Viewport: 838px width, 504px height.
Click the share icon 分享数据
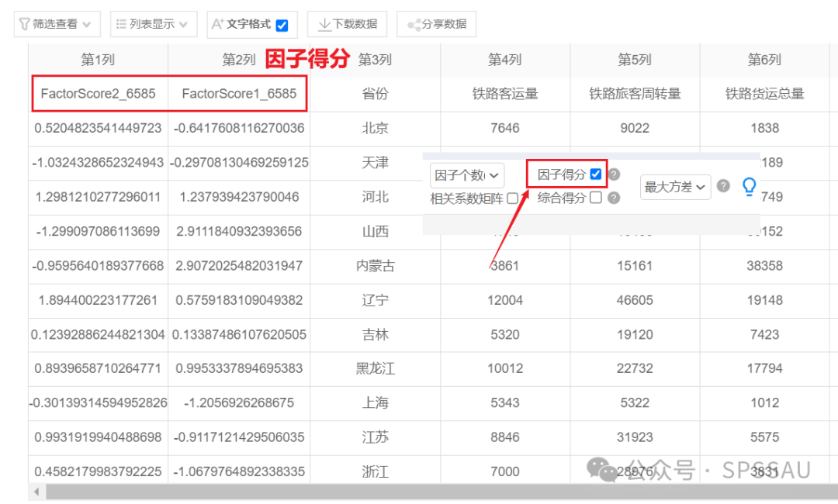coord(414,25)
